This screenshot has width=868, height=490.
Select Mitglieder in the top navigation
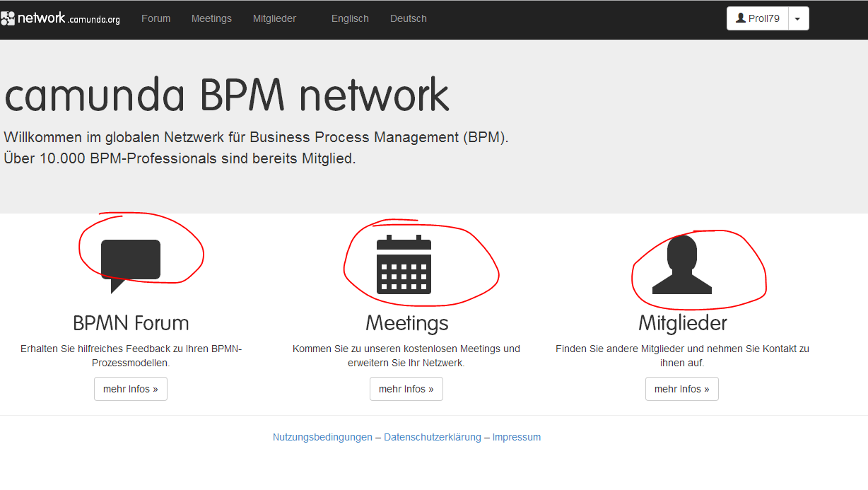coord(274,19)
